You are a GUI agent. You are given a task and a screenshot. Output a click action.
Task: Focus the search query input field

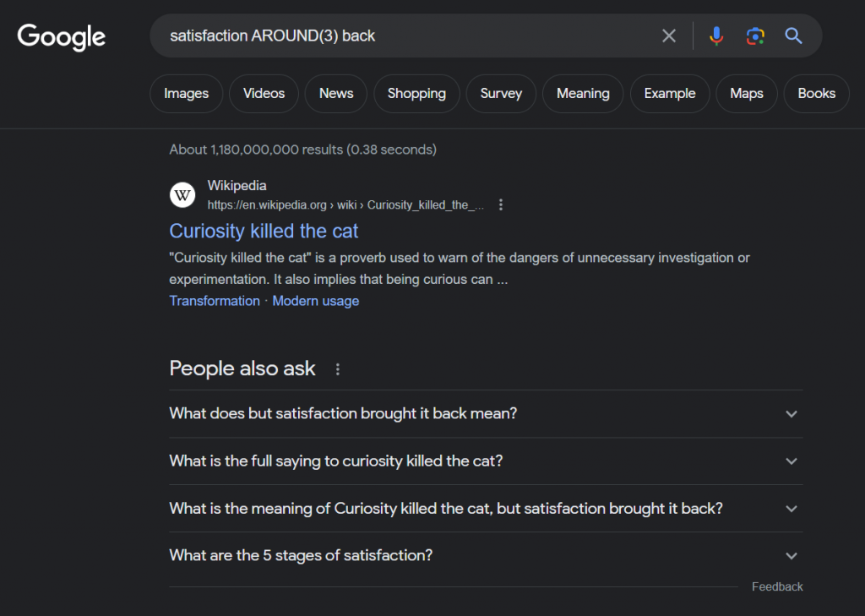(x=408, y=35)
